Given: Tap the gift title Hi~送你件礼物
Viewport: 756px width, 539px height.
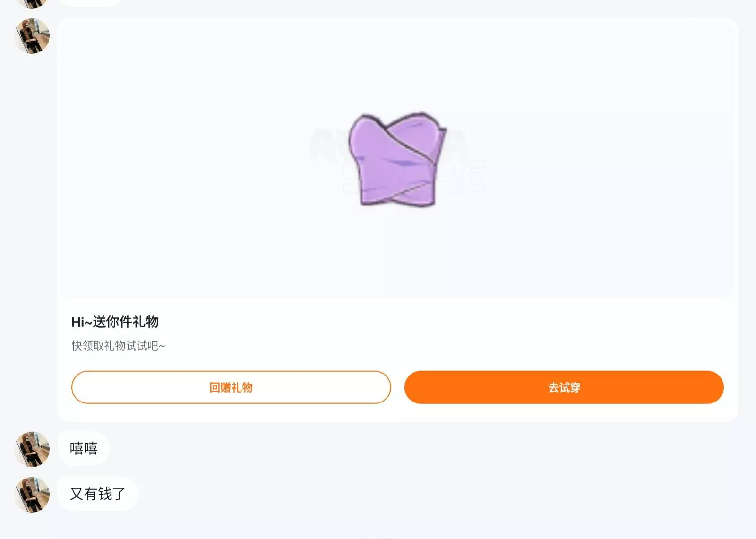Looking at the screenshot, I should 115,322.
